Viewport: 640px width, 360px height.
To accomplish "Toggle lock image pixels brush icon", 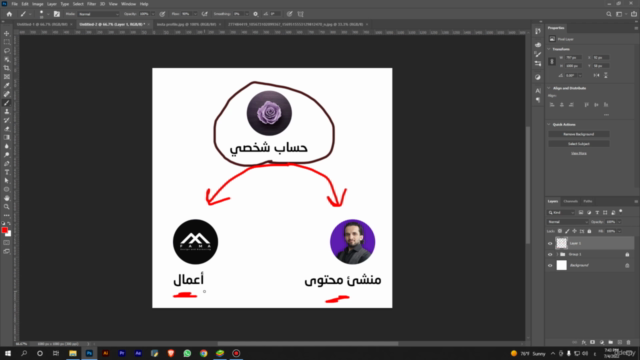I will click(x=567, y=231).
